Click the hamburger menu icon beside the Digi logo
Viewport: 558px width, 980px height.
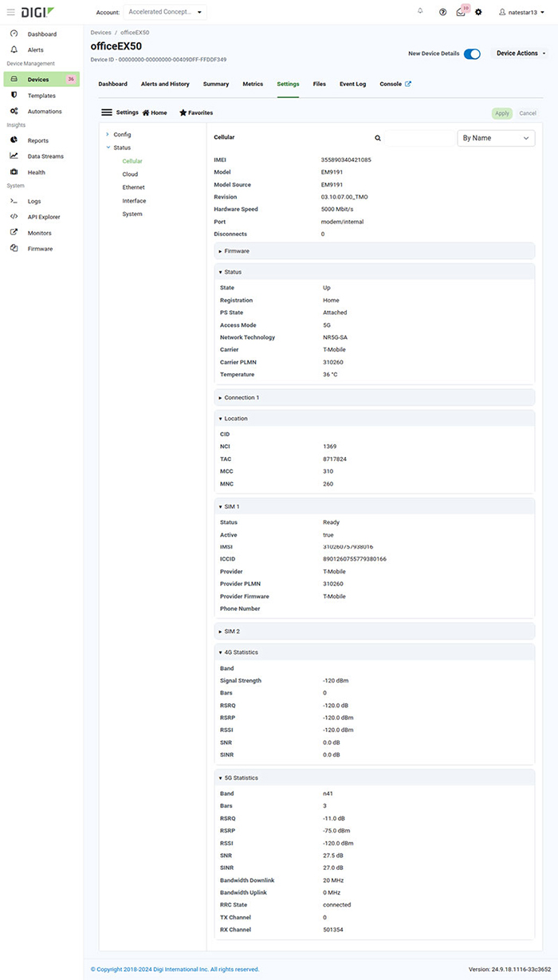pos(10,12)
